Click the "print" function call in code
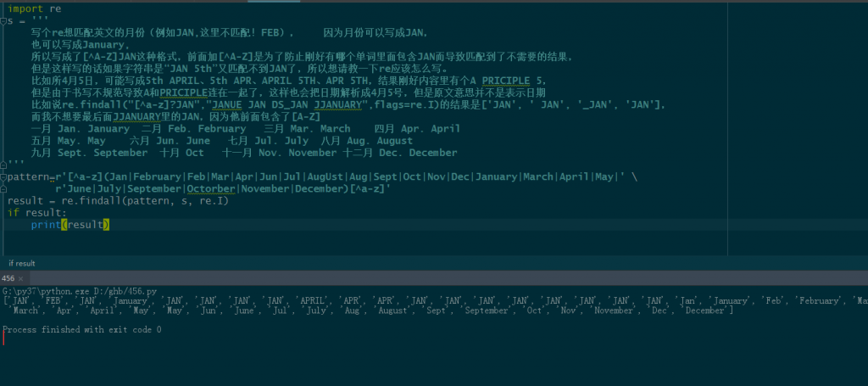The image size is (868, 386). tap(45, 225)
